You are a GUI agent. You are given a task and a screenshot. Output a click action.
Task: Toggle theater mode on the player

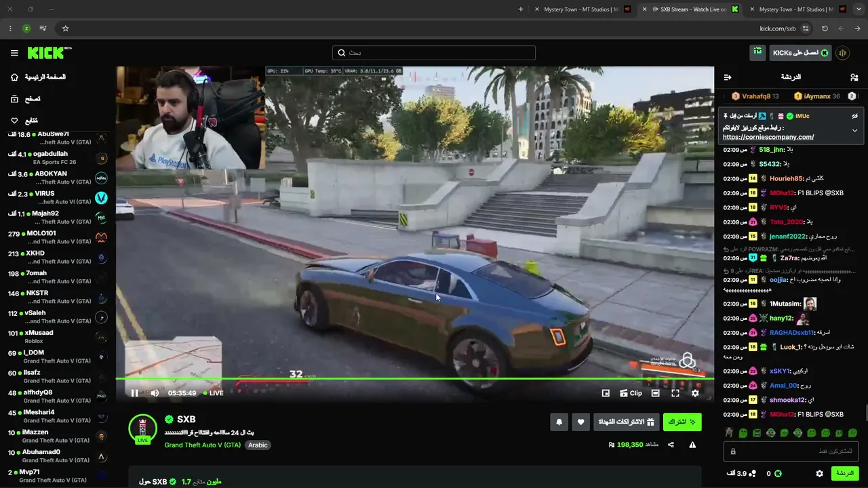coord(655,393)
